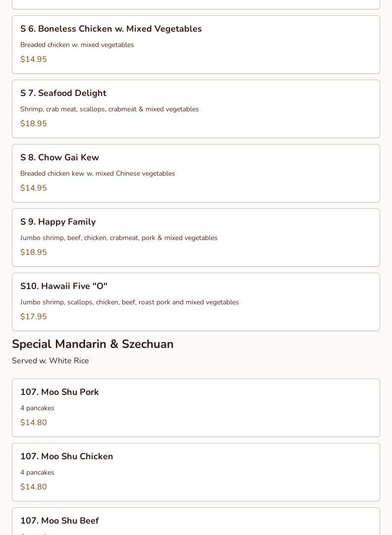Image resolution: width=392 pixels, height=535 pixels.
Task: Open the 107. Moo Shu Chicken item
Action: tap(66, 457)
